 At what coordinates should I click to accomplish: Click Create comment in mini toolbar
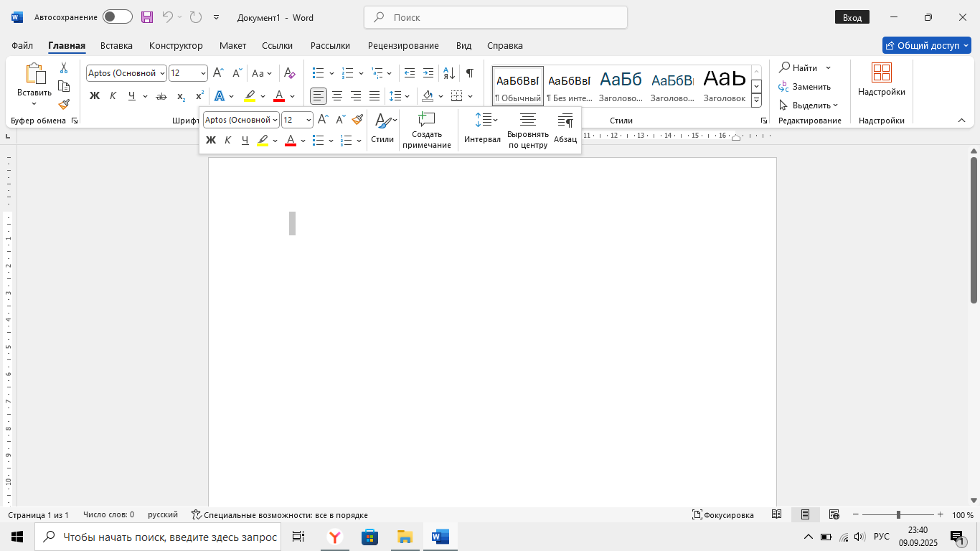(427, 131)
